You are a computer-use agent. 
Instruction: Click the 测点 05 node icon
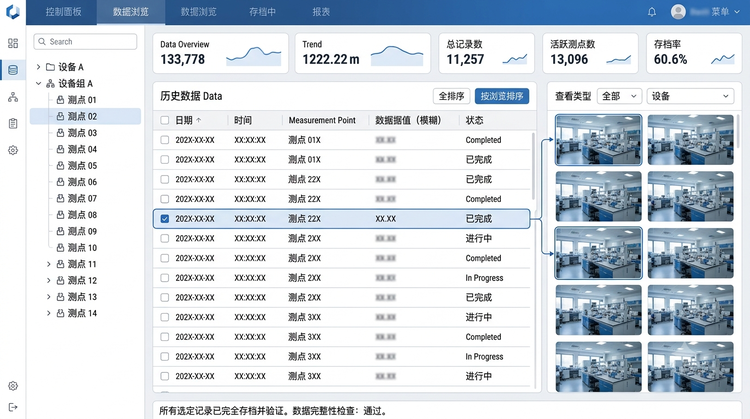coord(60,165)
